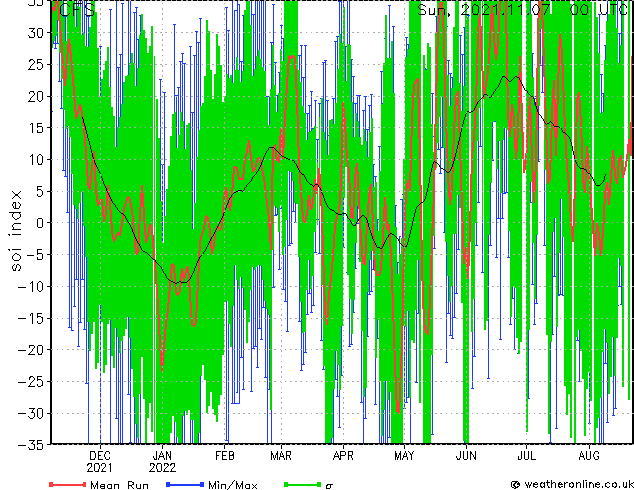Click the 0 value on y-axis
The width and height of the screenshot is (634, 490).
pos(39,223)
